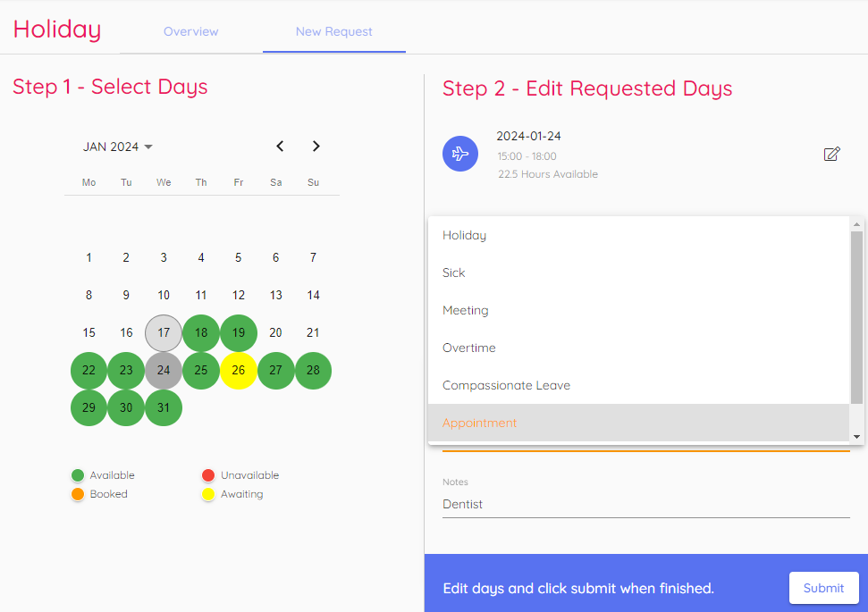Viewport: 868px width, 612px height.
Task: Select Holiday from the type list
Action: (464, 236)
